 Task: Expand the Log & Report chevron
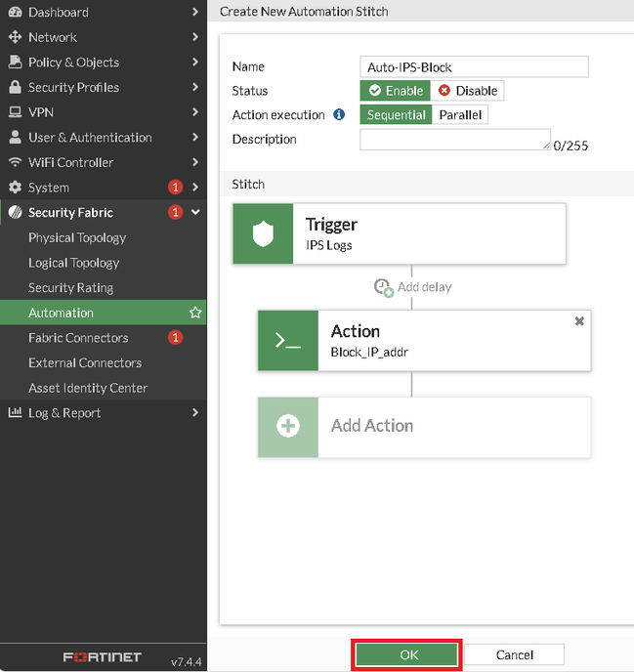pyautogui.click(x=195, y=412)
